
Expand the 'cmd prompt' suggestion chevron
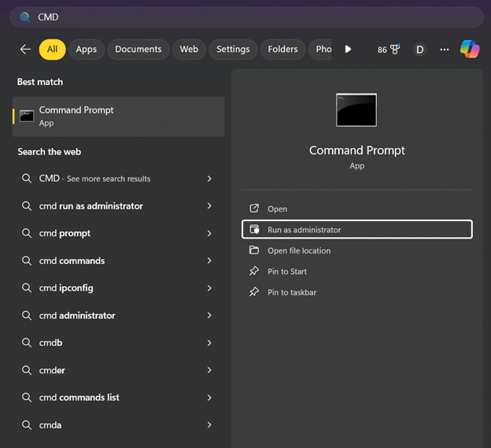pos(209,233)
